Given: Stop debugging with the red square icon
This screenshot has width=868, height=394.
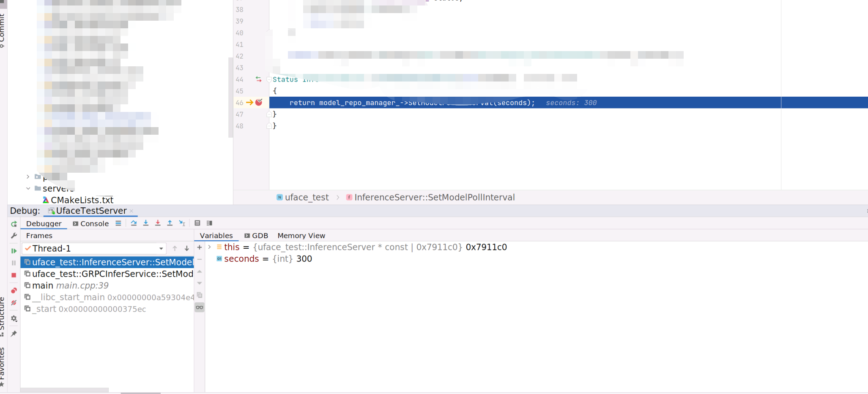Looking at the screenshot, I should [14, 275].
